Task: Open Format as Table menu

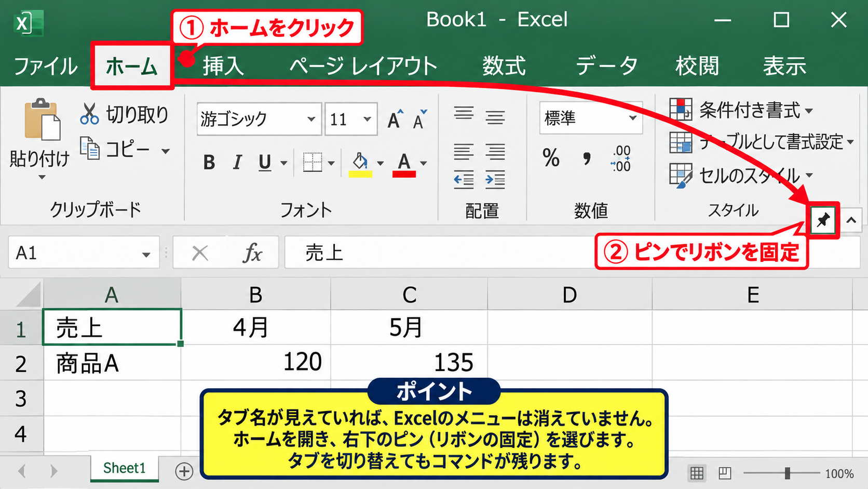Action: click(x=762, y=142)
